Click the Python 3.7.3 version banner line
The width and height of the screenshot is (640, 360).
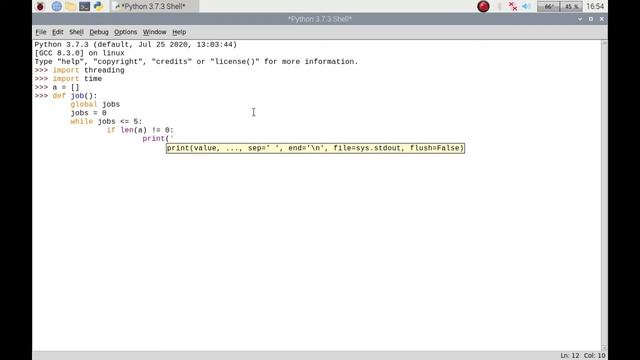click(136, 44)
